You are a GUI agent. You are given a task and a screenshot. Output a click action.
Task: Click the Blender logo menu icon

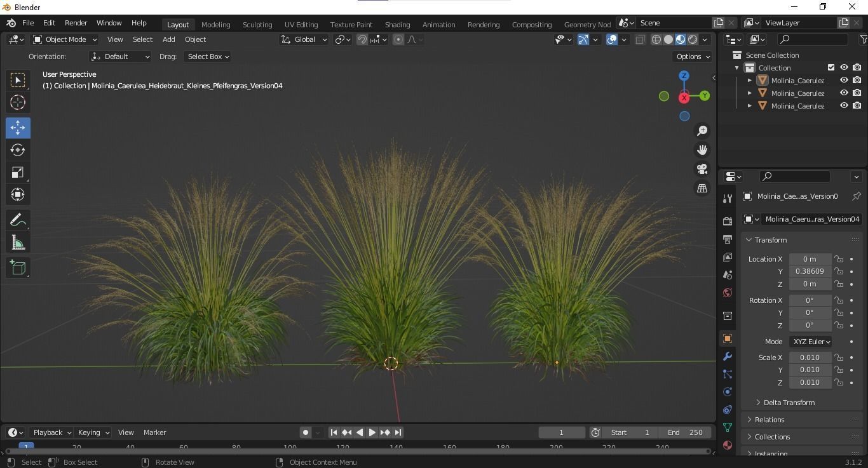pos(11,23)
